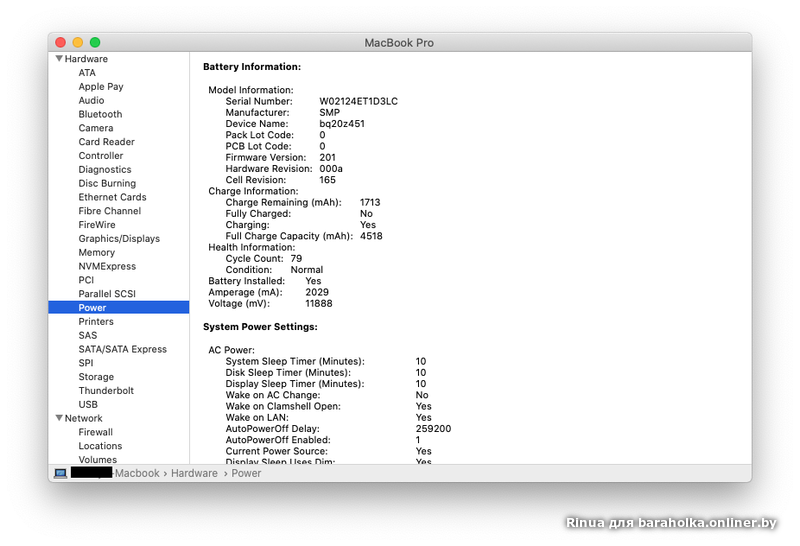Viewport: 800px width, 546px height.
Task: Select Firewall under Network
Action: (x=95, y=432)
